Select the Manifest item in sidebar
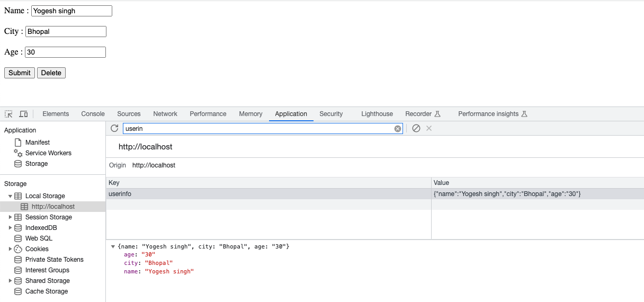The image size is (644, 302). [x=38, y=143]
